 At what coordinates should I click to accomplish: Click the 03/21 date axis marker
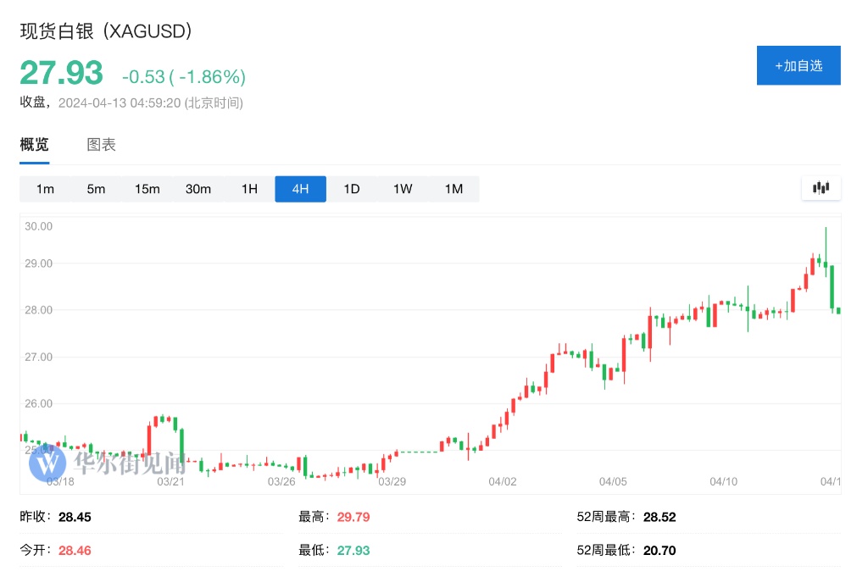tap(171, 481)
